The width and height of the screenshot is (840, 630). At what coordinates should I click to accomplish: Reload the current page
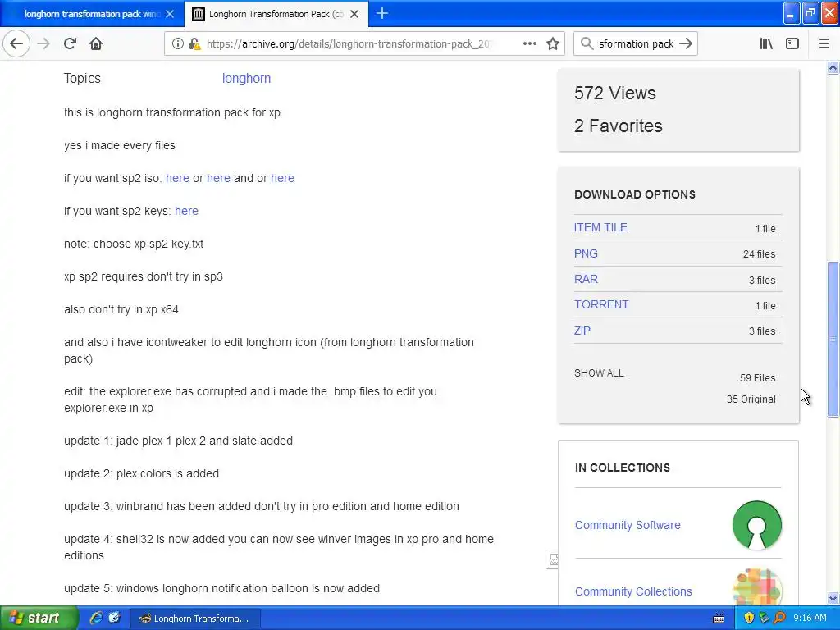point(70,43)
